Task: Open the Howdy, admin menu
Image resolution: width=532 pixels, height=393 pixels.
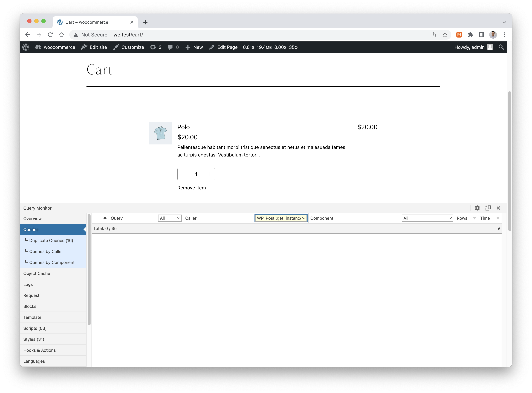Action: click(470, 47)
